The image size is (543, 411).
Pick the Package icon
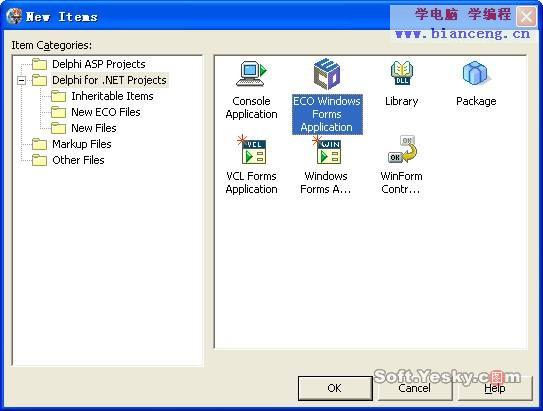click(476, 73)
